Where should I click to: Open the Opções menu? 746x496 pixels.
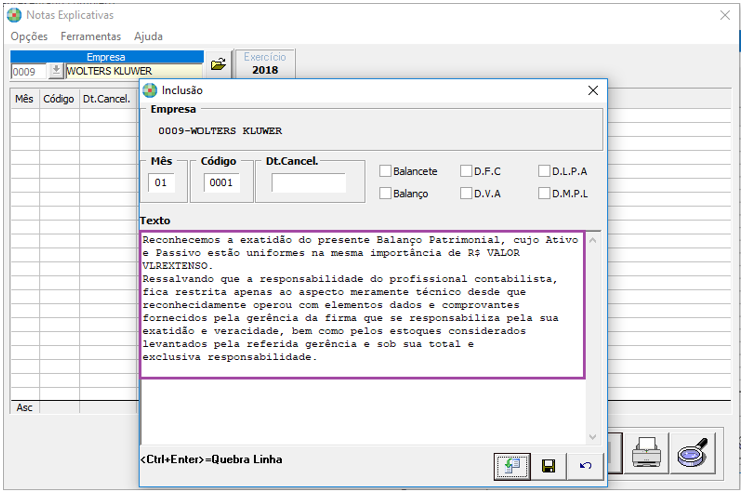coord(29,37)
